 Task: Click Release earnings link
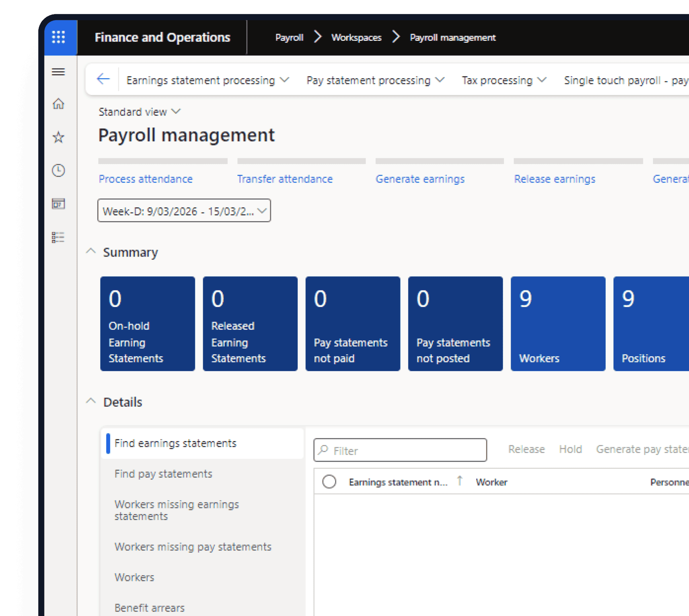pyautogui.click(x=554, y=179)
